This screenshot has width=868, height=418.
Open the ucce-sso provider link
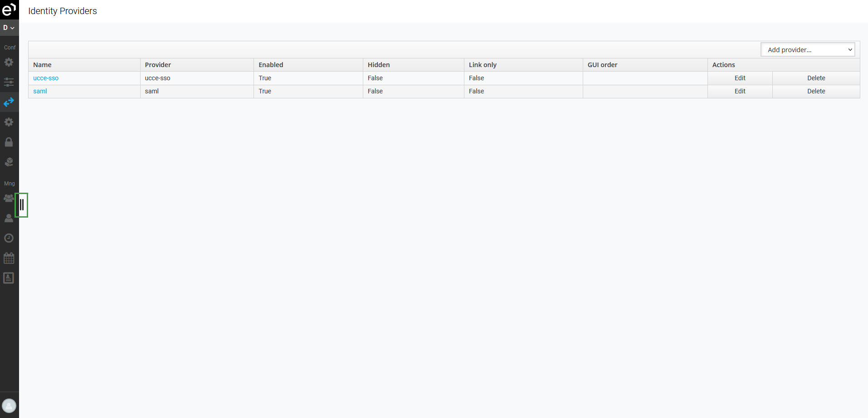click(x=46, y=78)
